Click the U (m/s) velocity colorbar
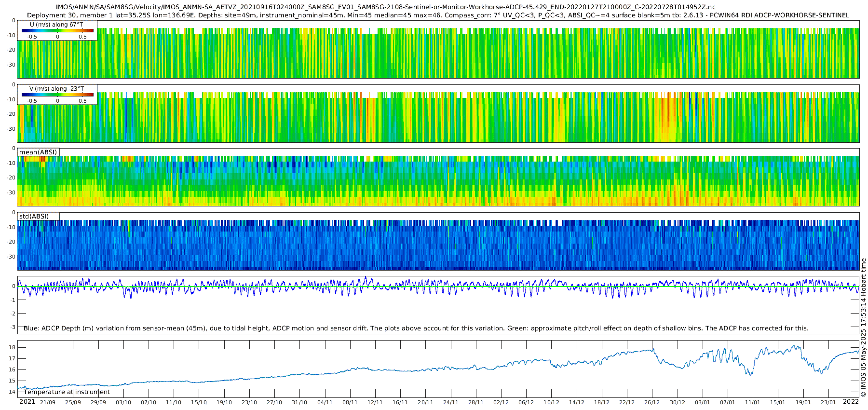Screen dimensions: 868x410 pyautogui.click(x=57, y=30)
